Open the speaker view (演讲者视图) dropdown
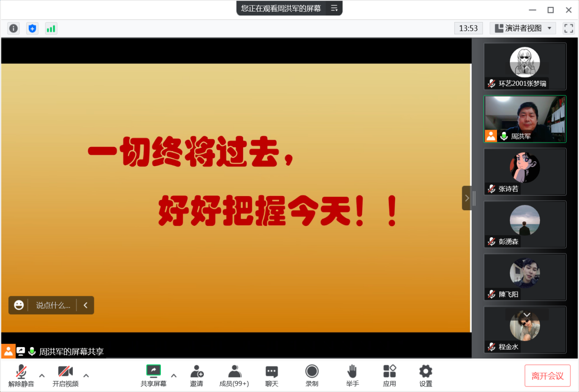 coord(523,28)
